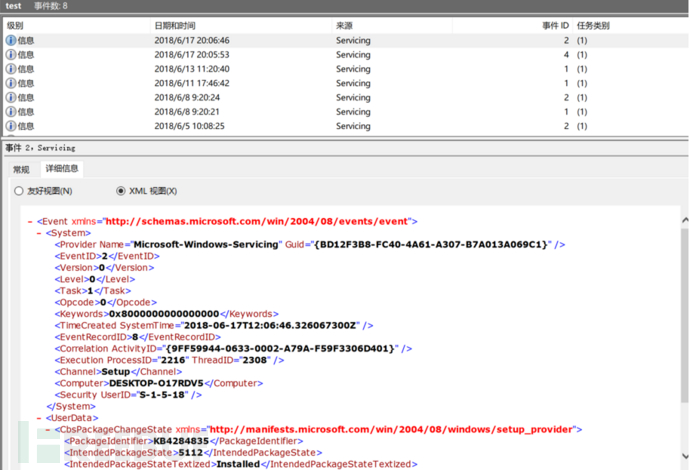Choose info icon of 2018/6/5 10:08:25 event
Screen dimensions: 690x470
click(x=11, y=127)
